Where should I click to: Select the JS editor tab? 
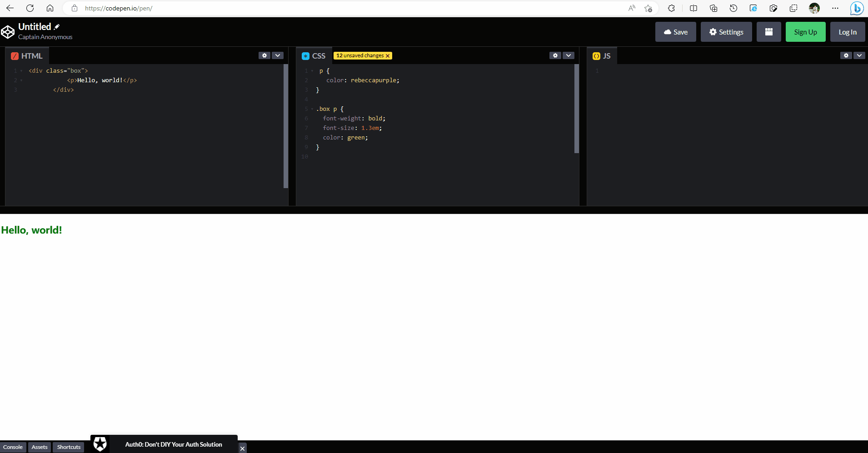(x=602, y=56)
